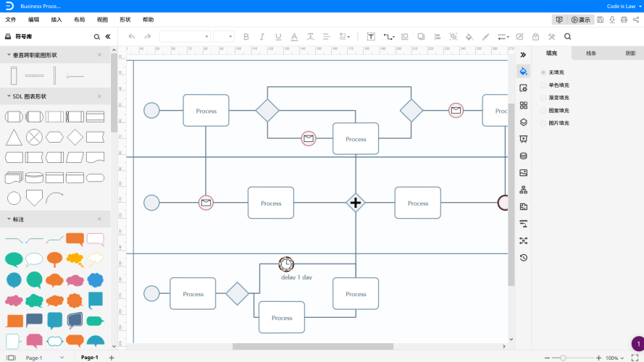Click the share icon at top right
The image size is (644, 362).
[635, 20]
